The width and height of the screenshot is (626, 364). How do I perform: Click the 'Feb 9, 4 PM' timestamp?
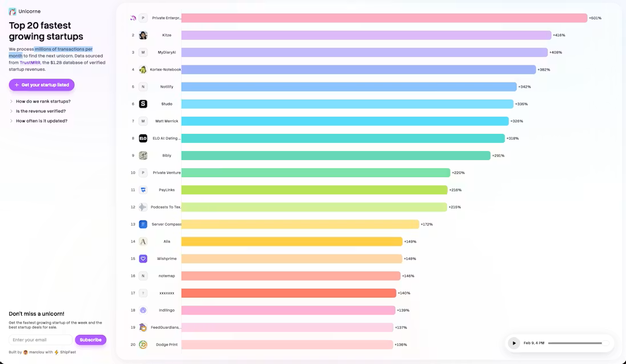point(534,343)
